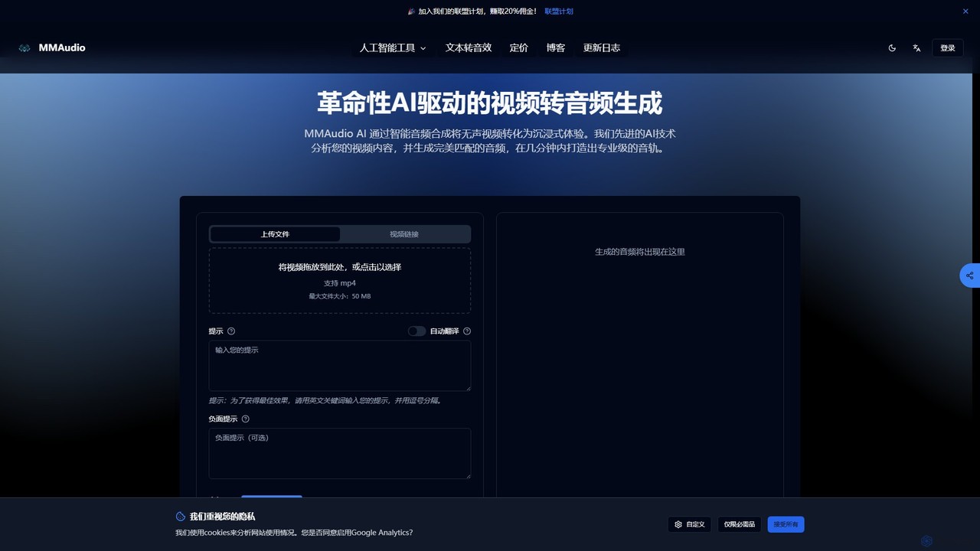
Task: Click the italic tip starting 提示：为了获得最佳效果
Action: pos(325,400)
